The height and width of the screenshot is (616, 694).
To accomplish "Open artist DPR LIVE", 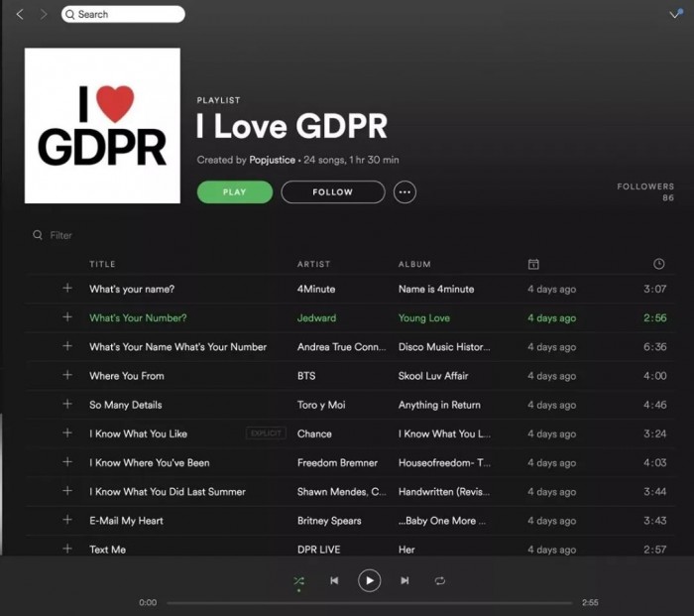I will click(x=318, y=550).
